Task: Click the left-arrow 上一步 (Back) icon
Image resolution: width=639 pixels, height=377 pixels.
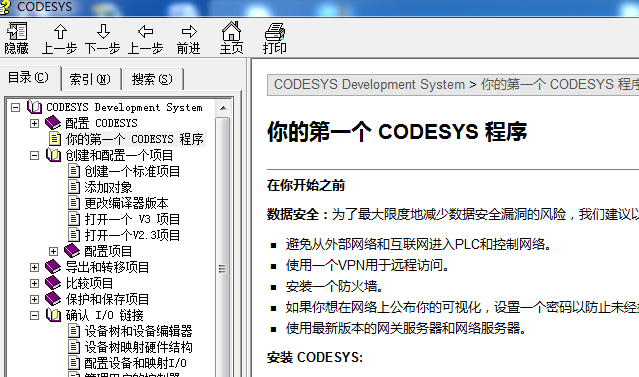Action: [145, 31]
